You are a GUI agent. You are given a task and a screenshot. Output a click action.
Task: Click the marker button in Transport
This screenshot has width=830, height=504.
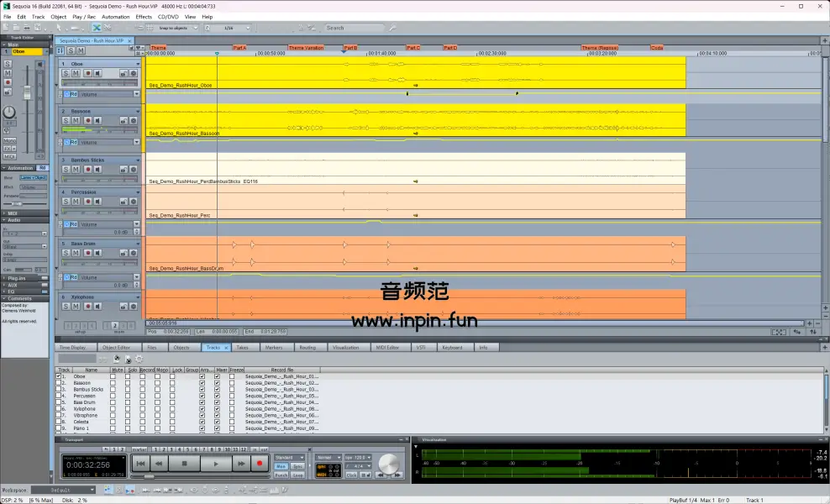pos(139,449)
